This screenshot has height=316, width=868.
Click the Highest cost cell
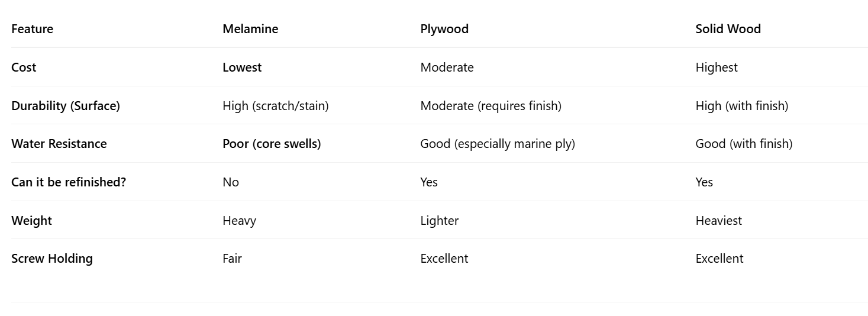(717, 67)
